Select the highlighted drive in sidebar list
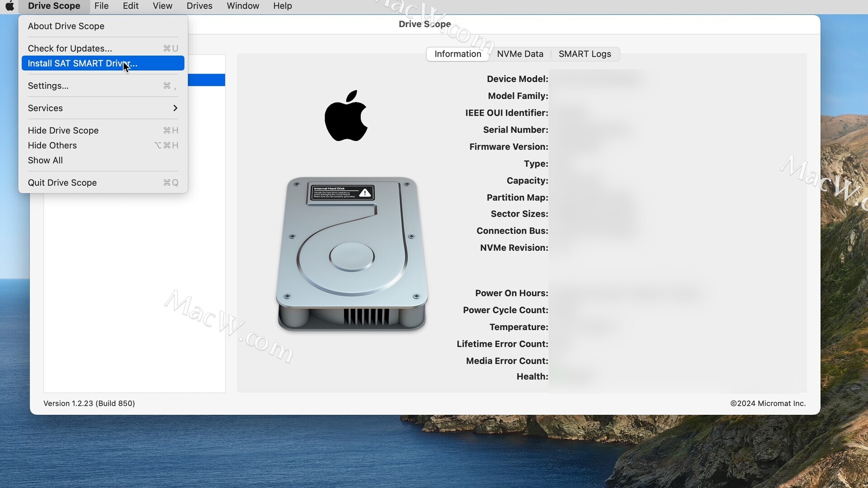This screenshot has height=488, width=868. point(207,80)
